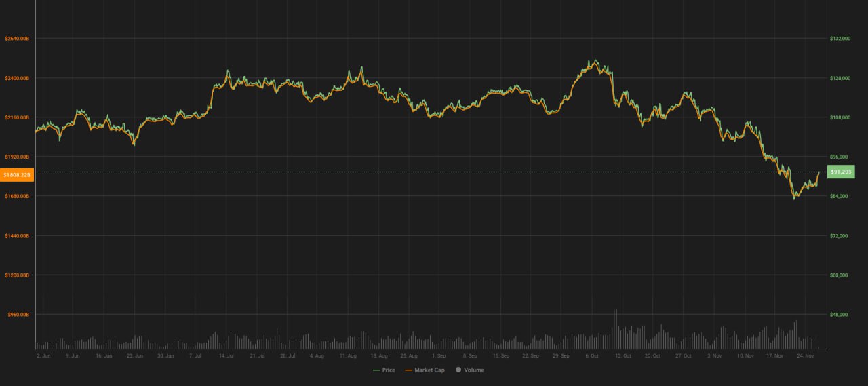Click the $120,000 price axis label
Screen dimensions: 868x386
[840, 78]
